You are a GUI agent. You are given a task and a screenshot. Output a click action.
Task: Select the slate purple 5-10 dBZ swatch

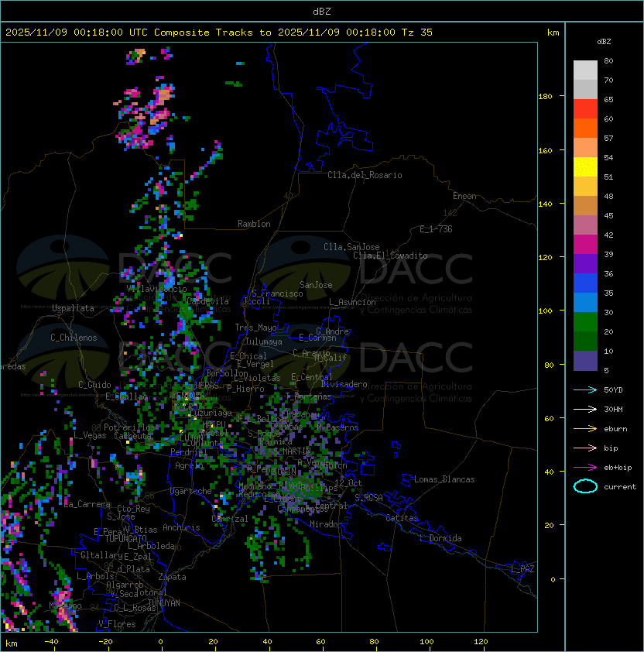point(585,361)
